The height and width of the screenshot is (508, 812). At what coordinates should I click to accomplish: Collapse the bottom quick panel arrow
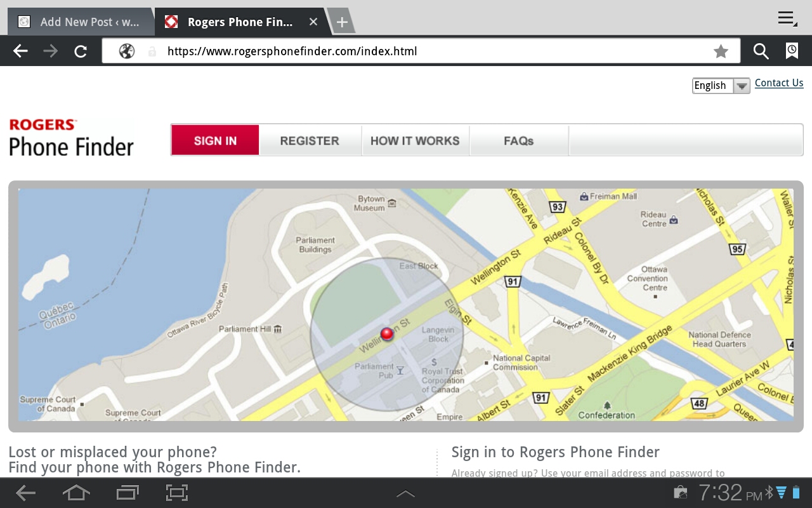click(405, 492)
